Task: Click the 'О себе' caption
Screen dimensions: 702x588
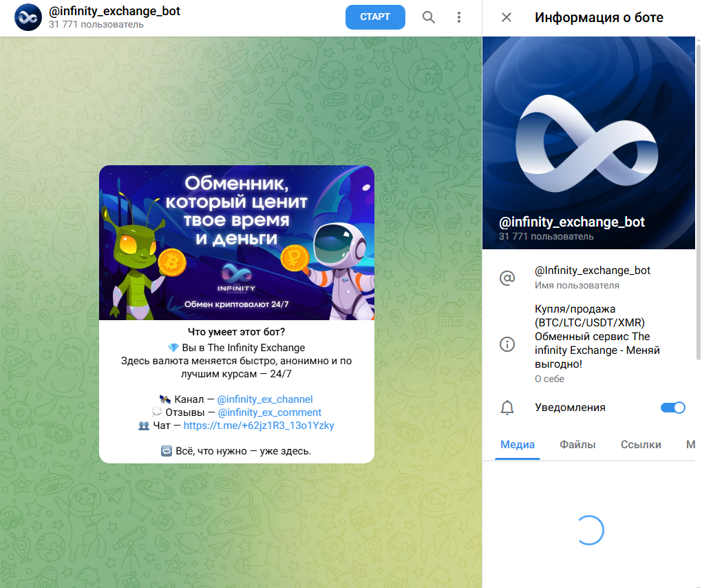Action: tap(549, 379)
